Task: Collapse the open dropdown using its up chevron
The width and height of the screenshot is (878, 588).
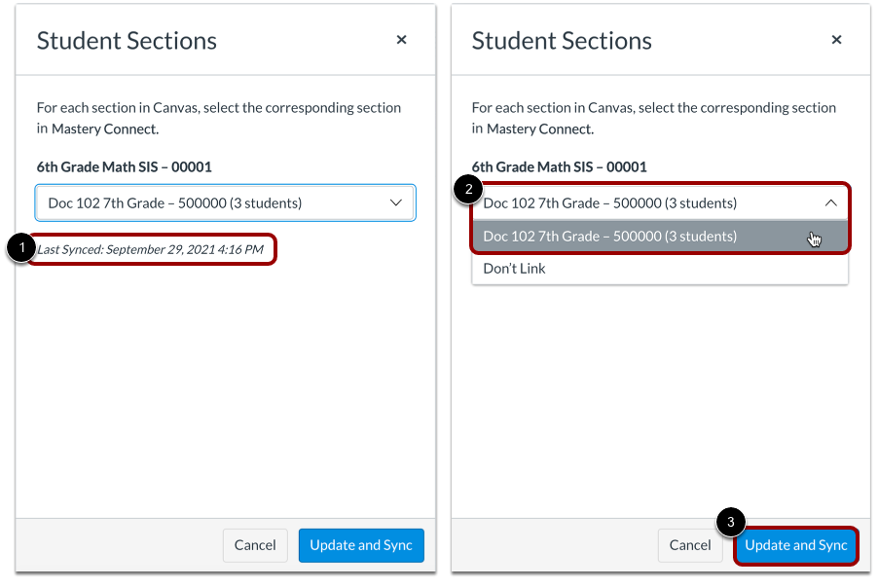Action: click(830, 202)
